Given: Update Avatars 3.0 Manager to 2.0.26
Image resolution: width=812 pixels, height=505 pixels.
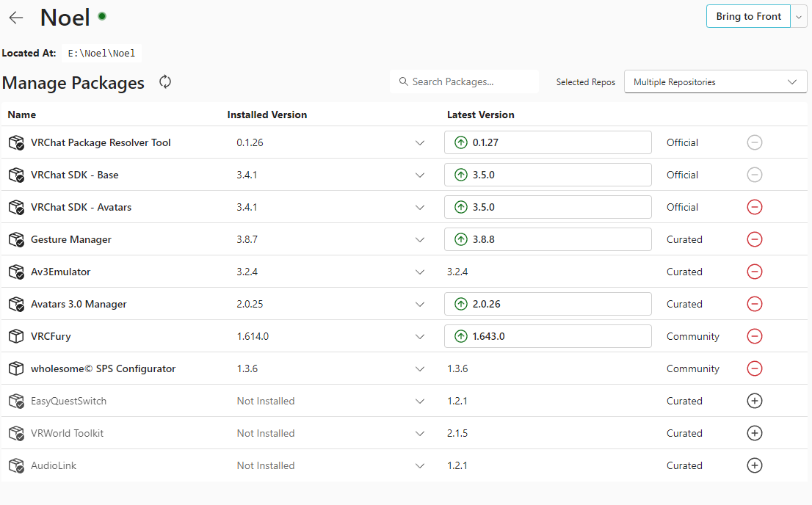Looking at the screenshot, I should pyautogui.click(x=548, y=304).
